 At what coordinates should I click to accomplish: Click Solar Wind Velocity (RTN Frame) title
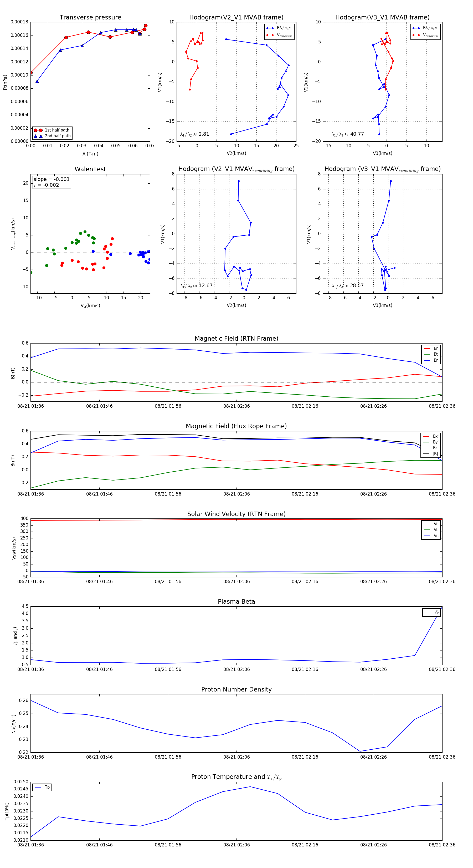236,514
